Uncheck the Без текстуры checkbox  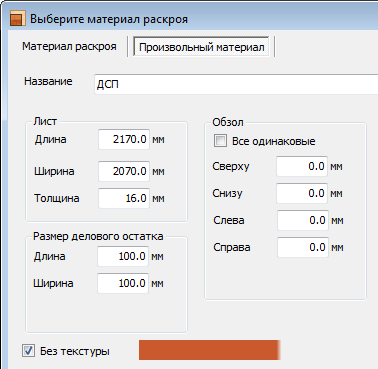[28, 351]
